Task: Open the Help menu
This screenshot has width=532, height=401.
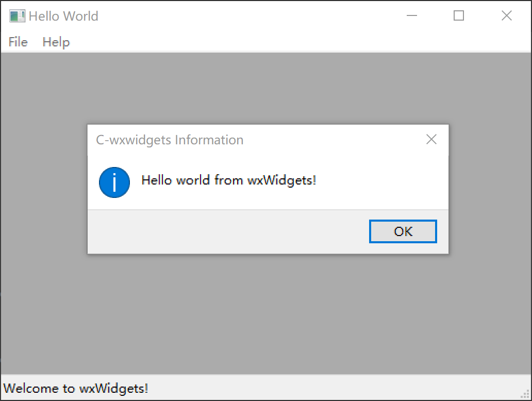Action: tap(56, 42)
